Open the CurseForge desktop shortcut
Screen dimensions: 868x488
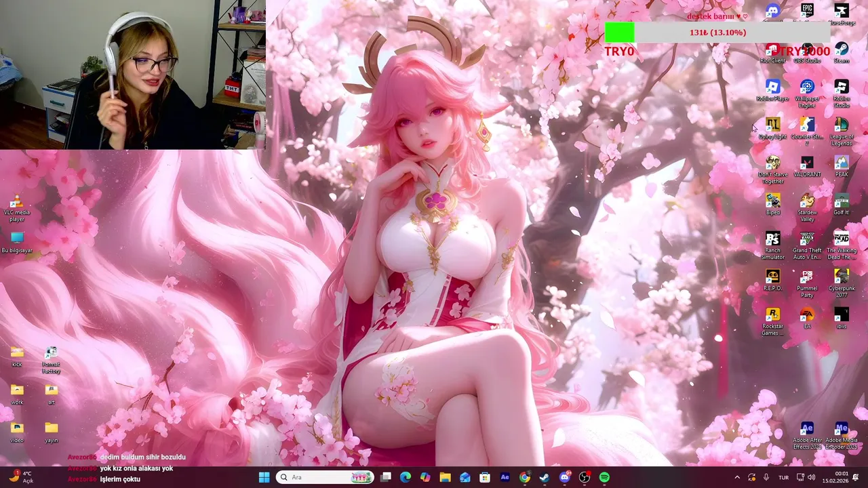click(x=842, y=14)
